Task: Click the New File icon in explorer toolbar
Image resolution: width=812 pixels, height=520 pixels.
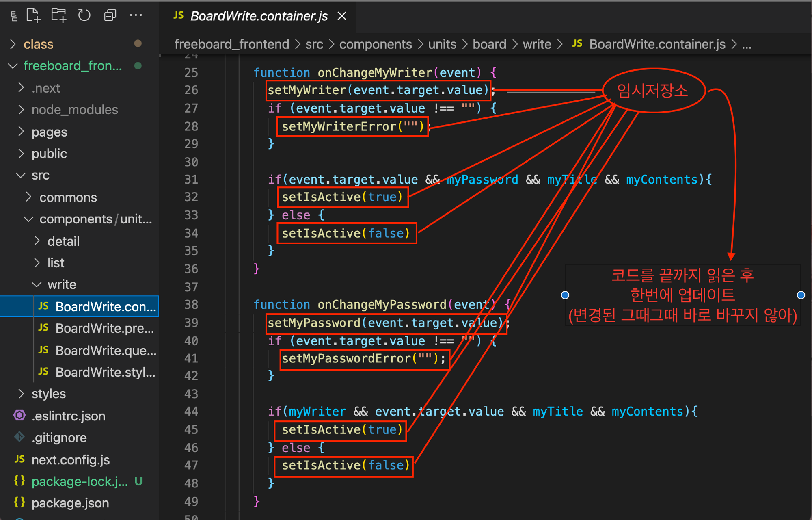Action: 33,16
